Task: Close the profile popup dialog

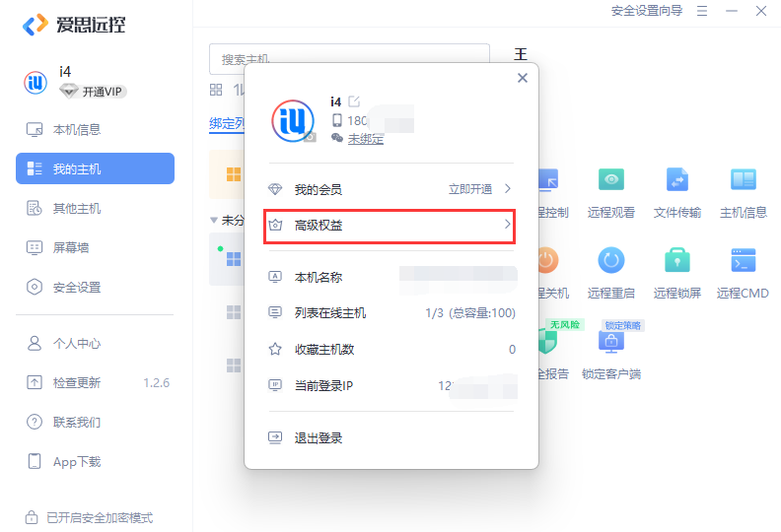Action: (523, 78)
